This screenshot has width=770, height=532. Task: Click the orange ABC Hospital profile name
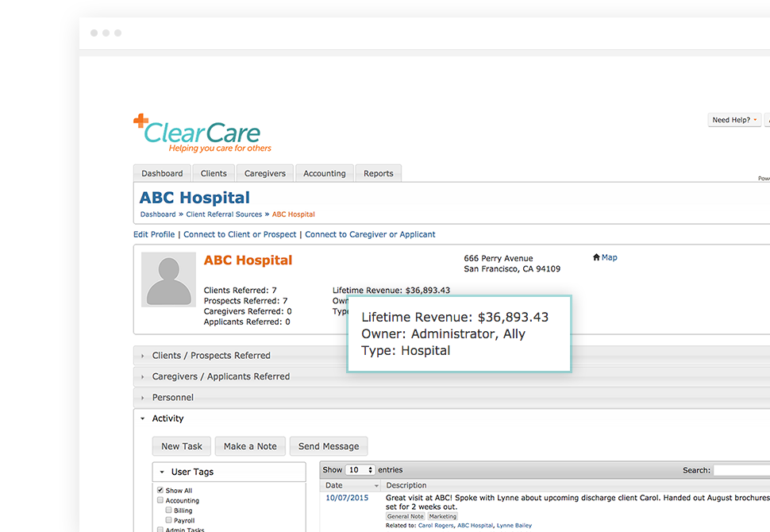pyautogui.click(x=248, y=260)
